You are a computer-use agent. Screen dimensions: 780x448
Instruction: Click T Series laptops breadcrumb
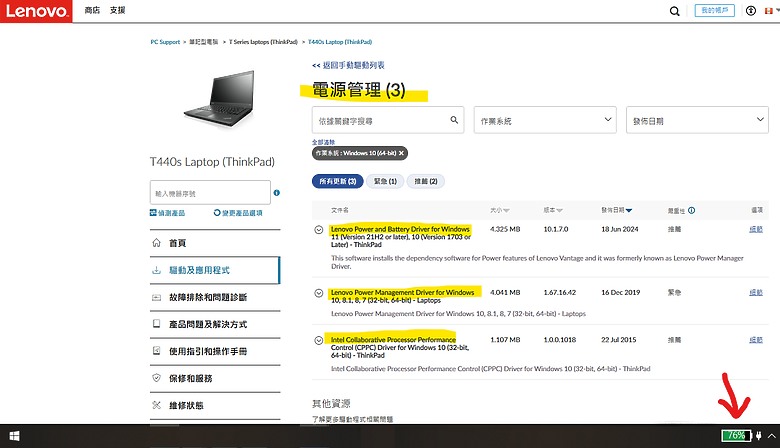coord(263,42)
